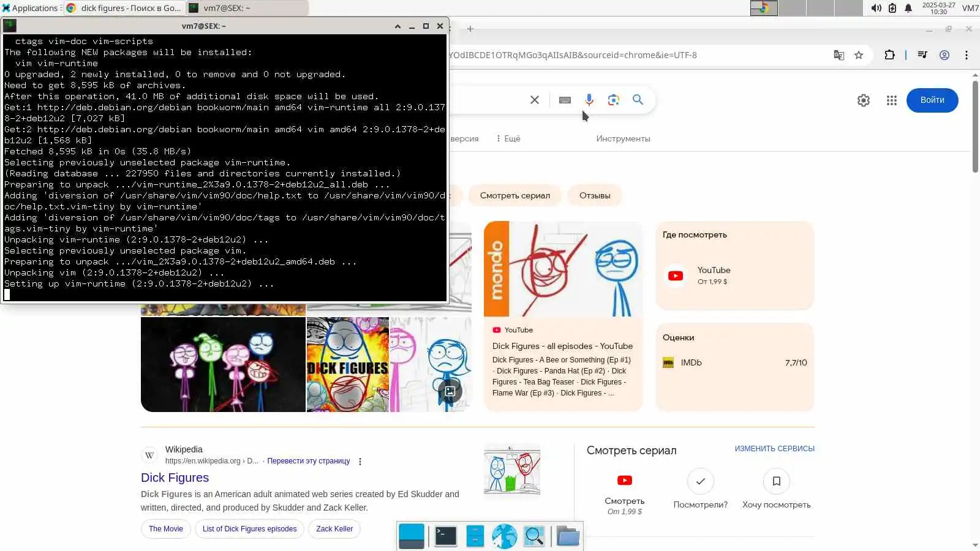Screen dimensions: 980x551
Task: Launch the web browser globe icon in dock
Action: [x=504, y=536]
